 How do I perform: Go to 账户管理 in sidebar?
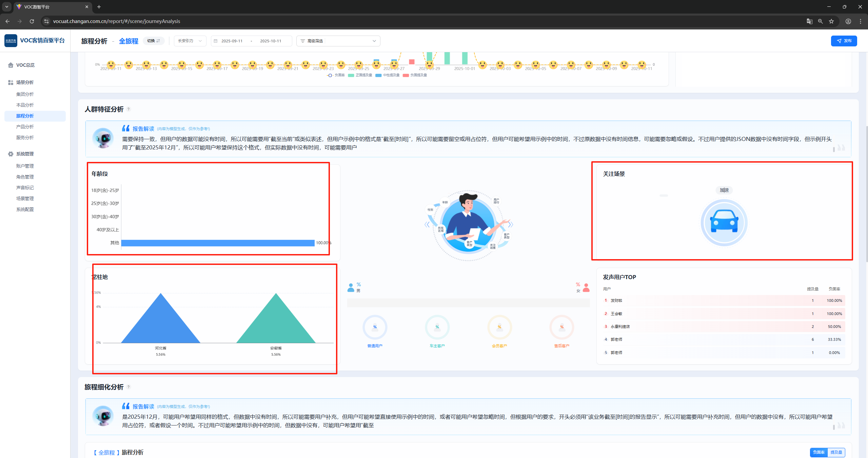pyautogui.click(x=25, y=166)
